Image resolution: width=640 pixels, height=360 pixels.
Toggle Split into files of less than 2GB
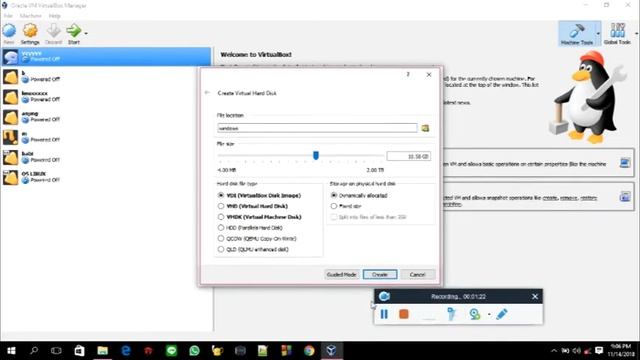368,217
